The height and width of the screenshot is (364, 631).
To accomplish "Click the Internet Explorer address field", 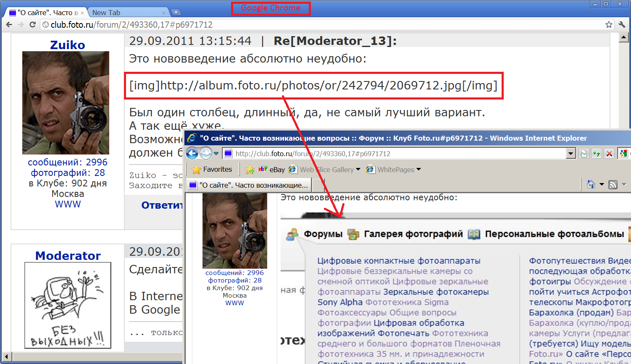I will pos(394,154).
